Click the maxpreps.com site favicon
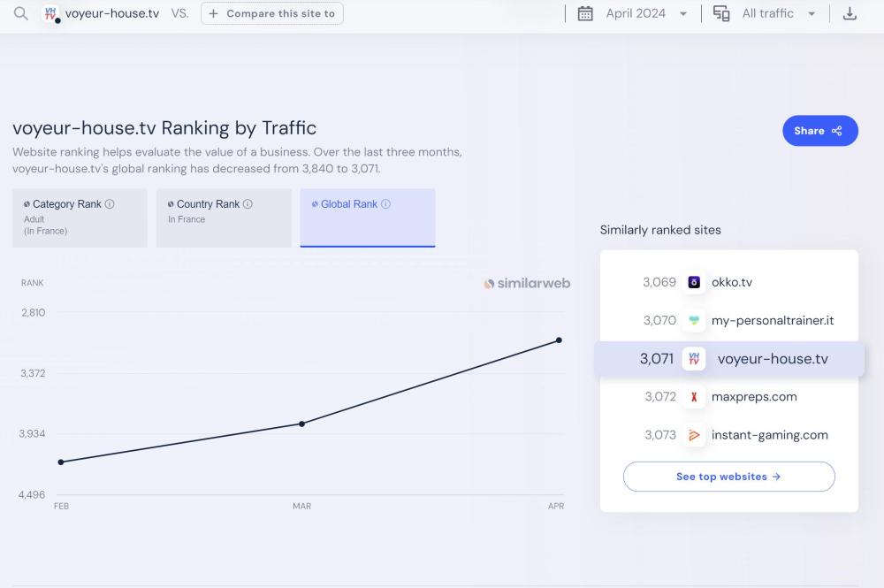Image resolution: width=884 pixels, height=588 pixels. tap(694, 397)
